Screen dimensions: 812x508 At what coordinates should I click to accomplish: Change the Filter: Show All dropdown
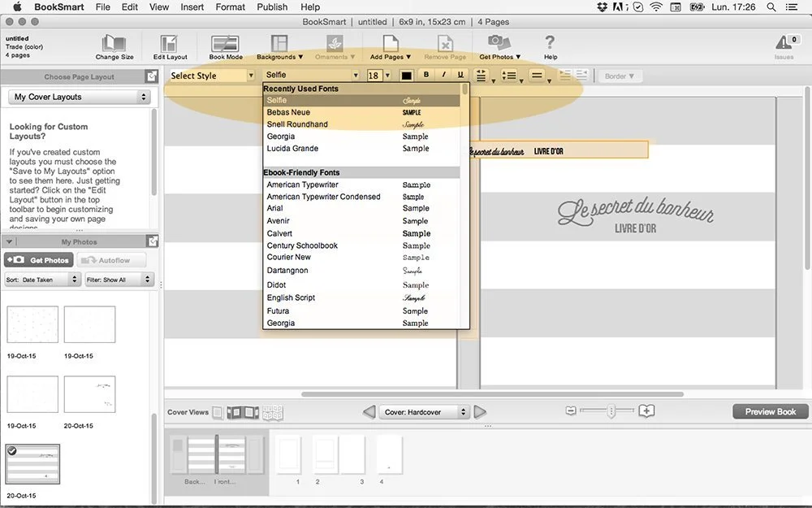click(119, 280)
